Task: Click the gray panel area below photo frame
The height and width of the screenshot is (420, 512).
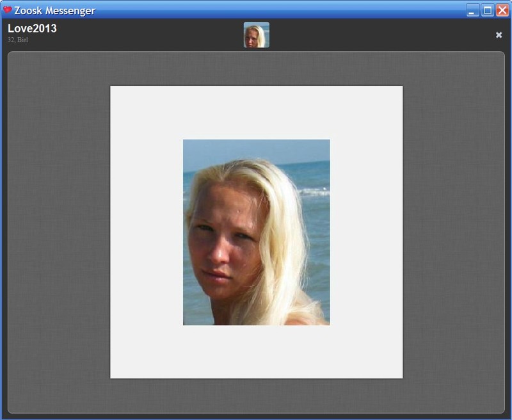Action: [257, 396]
